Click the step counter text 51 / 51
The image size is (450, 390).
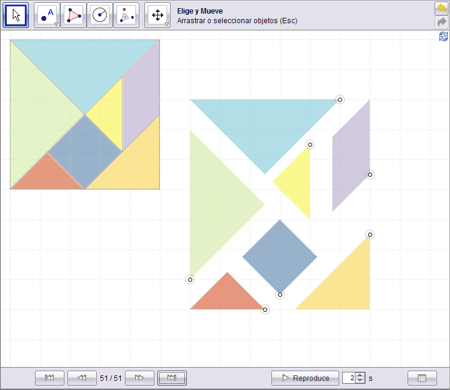pyautogui.click(x=111, y=378)
